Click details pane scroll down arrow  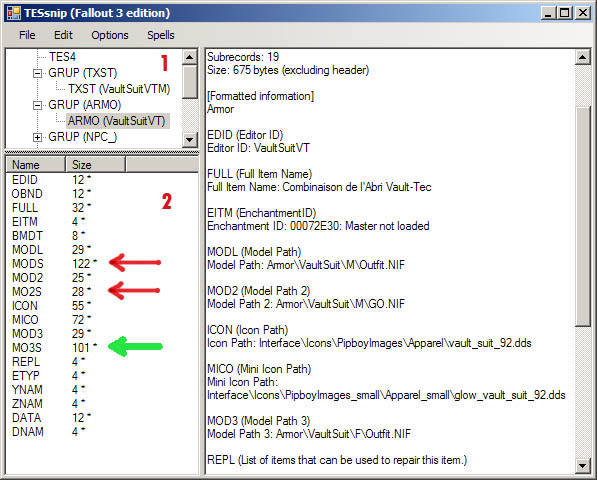point(583,466)
